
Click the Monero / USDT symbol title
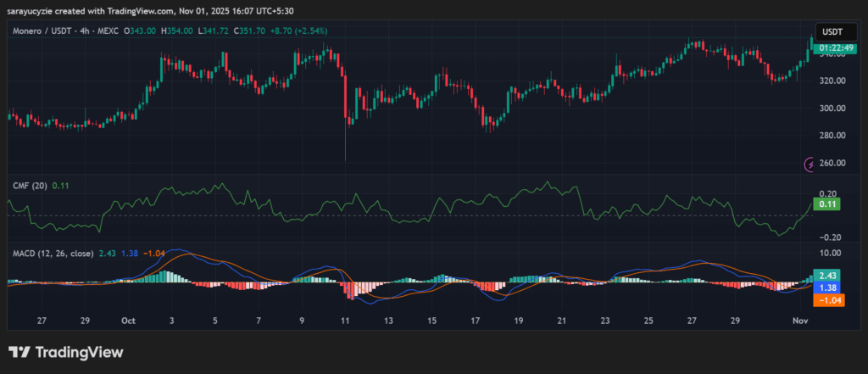coord(49,31)
